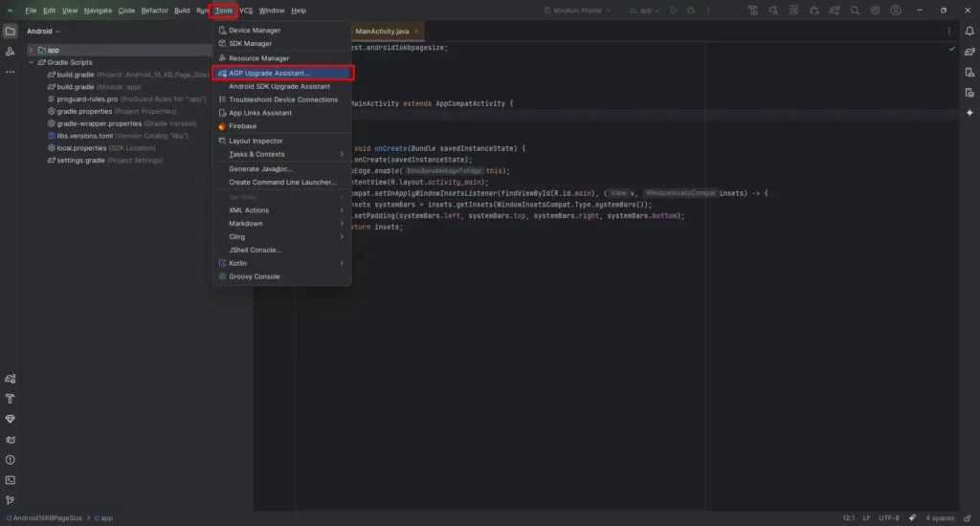Expand Tasks & Contexts submenu
This screenshot has height=526, width=980.
[282, 154]
